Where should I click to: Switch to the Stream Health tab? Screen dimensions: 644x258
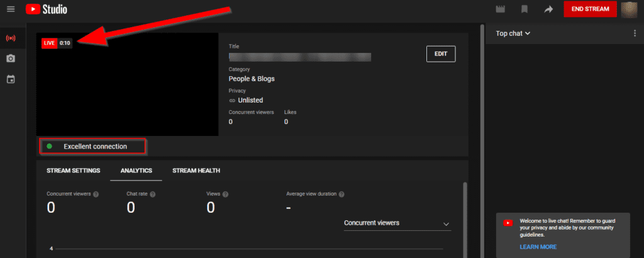196,171
